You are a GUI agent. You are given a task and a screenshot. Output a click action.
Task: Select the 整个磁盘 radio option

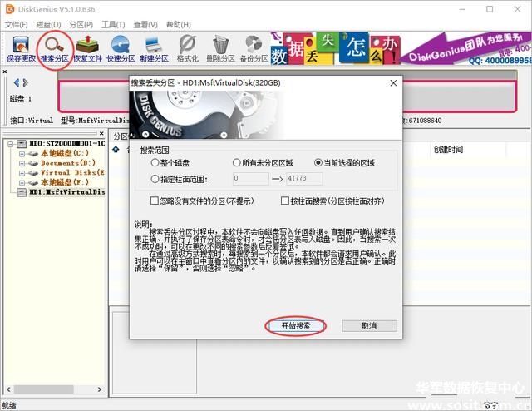point(155,163)
